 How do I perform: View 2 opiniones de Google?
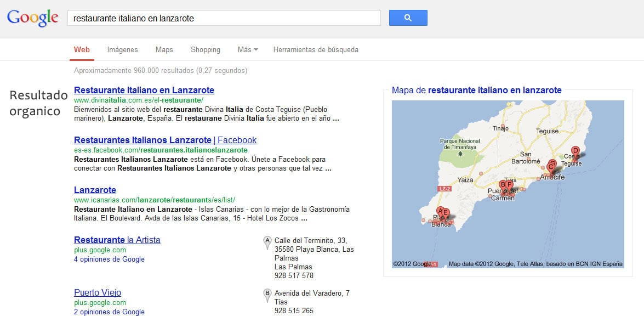pos(109,312)
